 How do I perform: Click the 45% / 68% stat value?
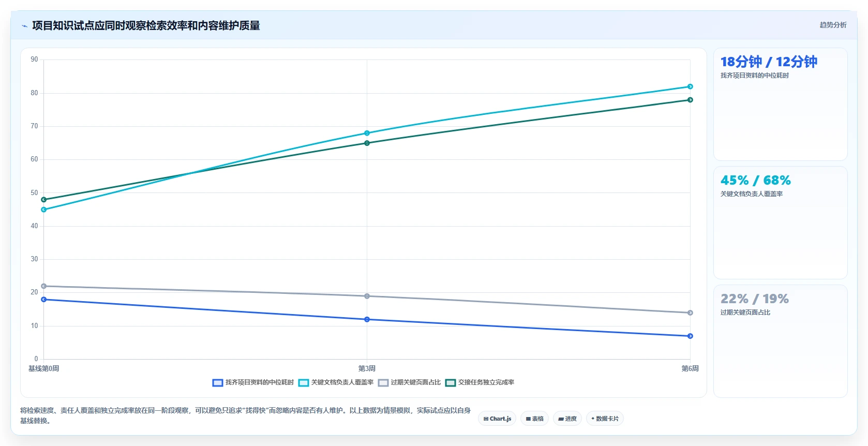(x=756, y=180)
